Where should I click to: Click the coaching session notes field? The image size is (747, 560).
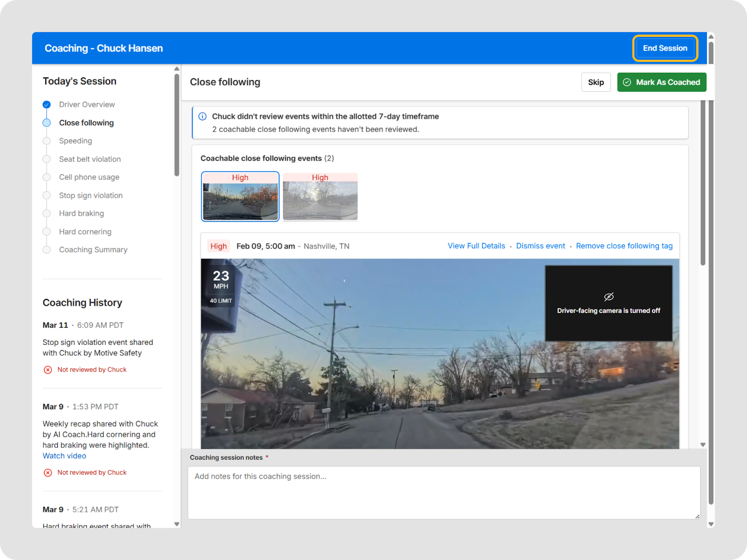click(x=444, y=492)
